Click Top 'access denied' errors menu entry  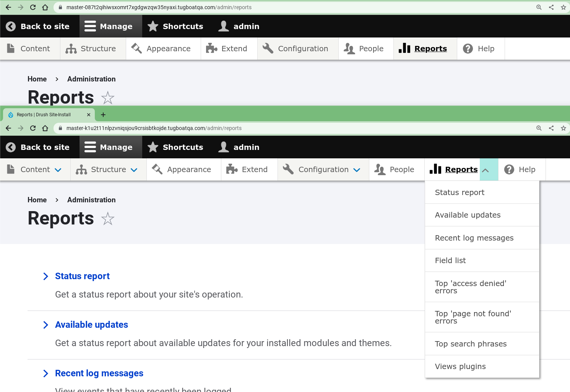pyautogui.click(x=470, y=287)
